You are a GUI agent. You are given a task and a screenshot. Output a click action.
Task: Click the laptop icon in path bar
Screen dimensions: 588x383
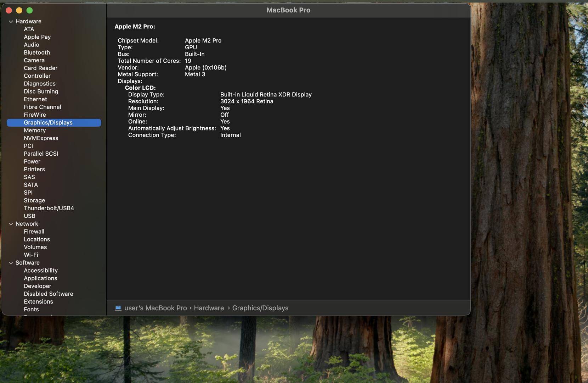(118, 308)
